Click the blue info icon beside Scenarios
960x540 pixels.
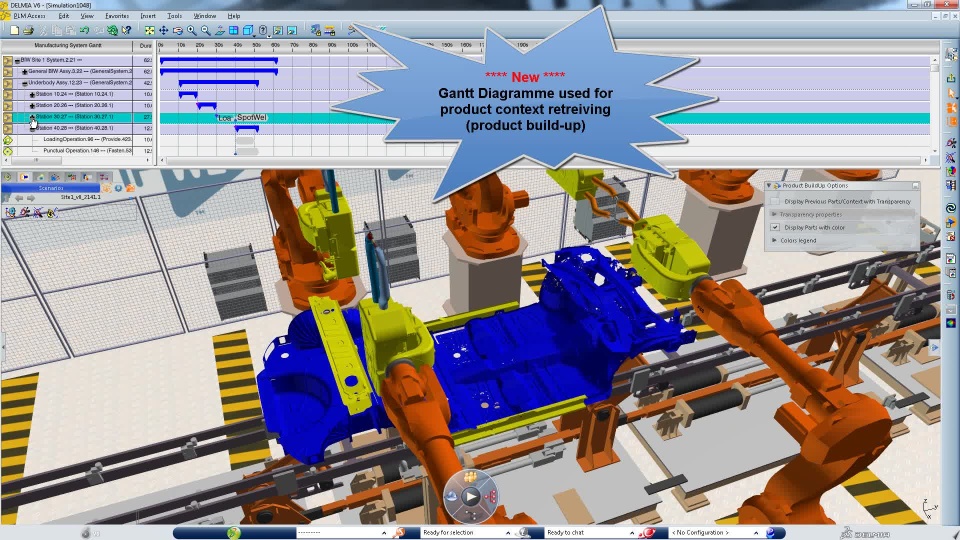click(x=118, y=188)
